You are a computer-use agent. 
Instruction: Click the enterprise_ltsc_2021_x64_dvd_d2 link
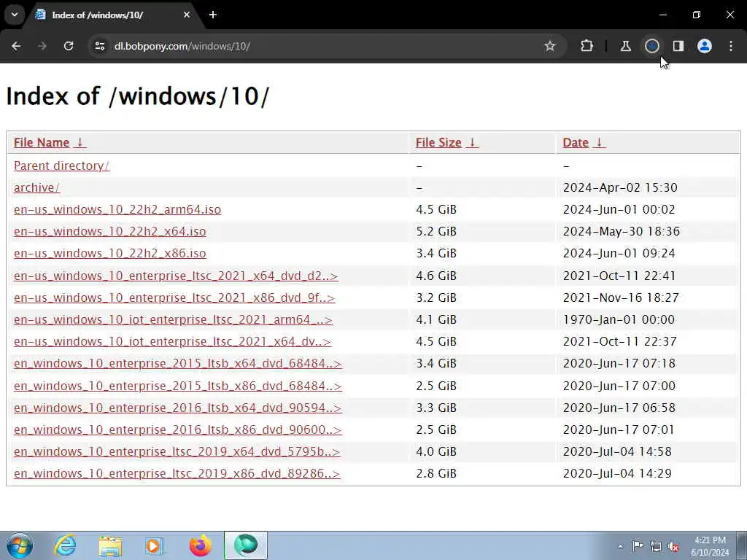coord(176,276)
